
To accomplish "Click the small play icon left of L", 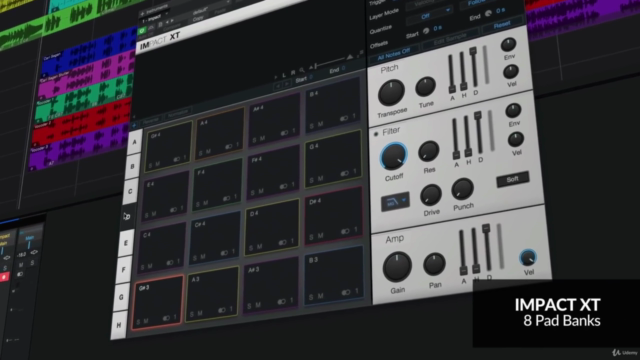I will 276,76.
